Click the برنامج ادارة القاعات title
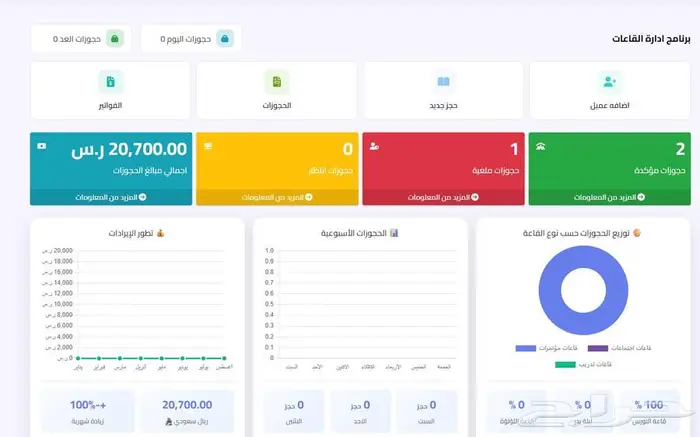The height and width of the screenshot is (437, 700). point(651,39)
